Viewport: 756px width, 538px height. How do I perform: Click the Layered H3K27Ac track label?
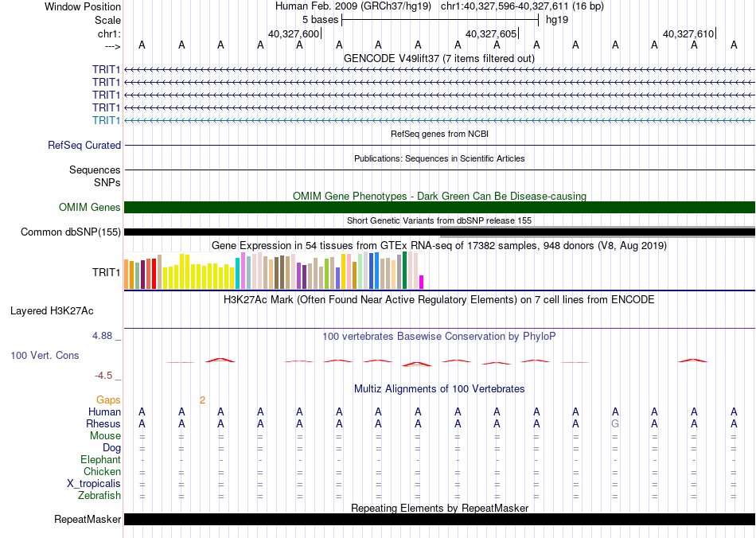[x=52, y=310]
